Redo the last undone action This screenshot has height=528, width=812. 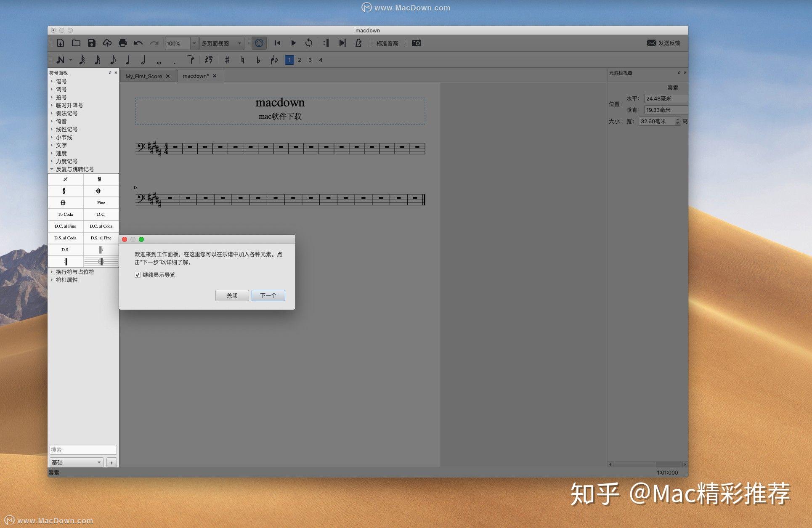pos(154,43)
